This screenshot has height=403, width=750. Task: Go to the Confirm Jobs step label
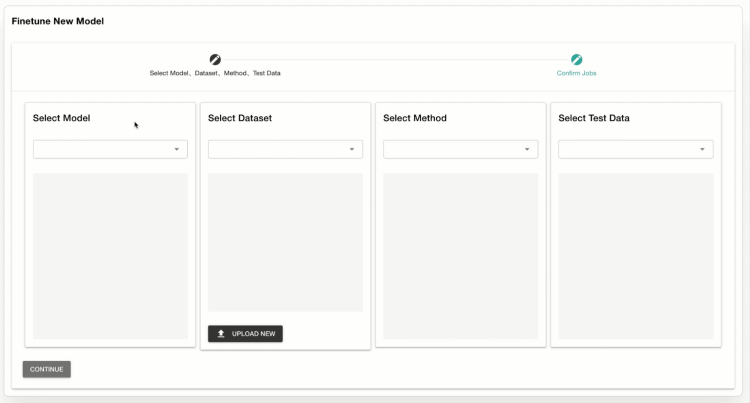point(576,73)
